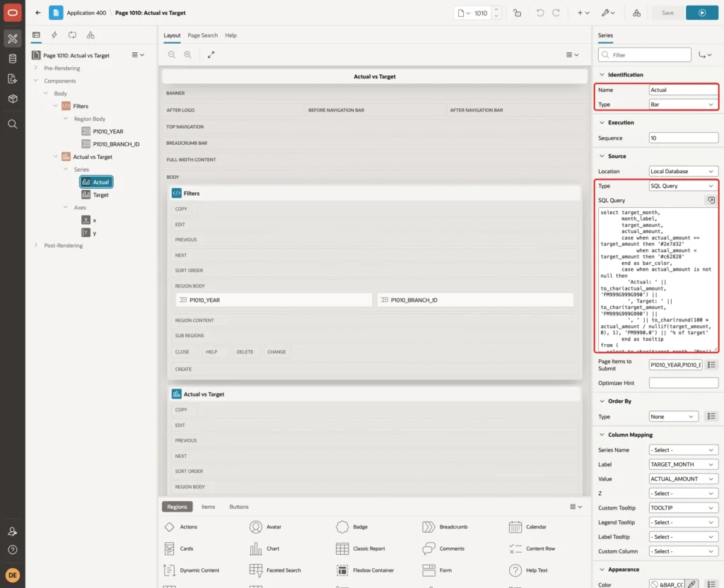Open the Source Type SQL Query dropdown

tap(684, 186)
